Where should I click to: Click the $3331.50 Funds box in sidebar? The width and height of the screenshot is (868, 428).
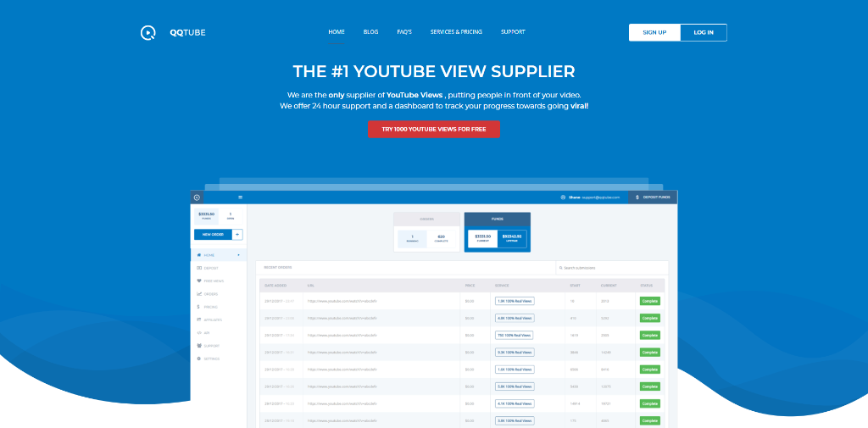click(206, 215)
